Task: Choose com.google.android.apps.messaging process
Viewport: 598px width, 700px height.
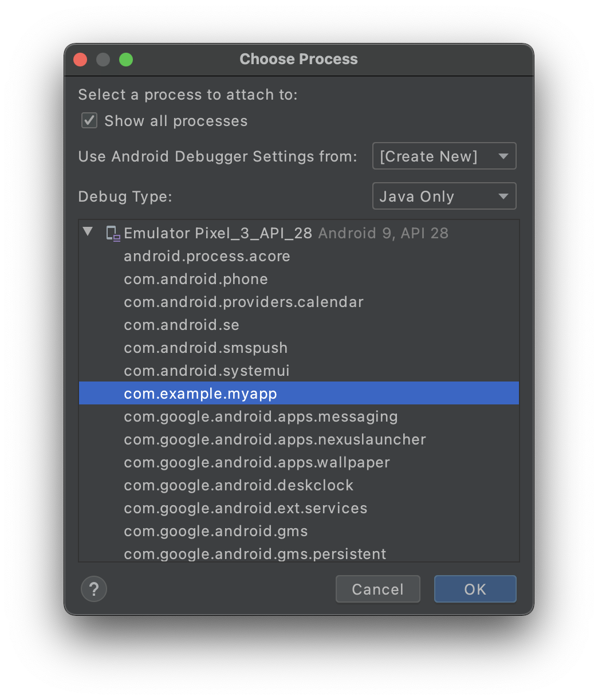Action: pyautogui.click(x=299, y=416)
